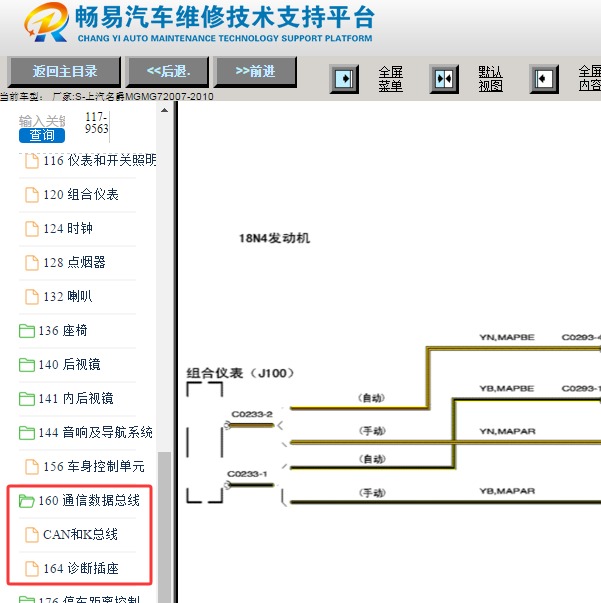The image size is (601, 603).
Task: Expand the 136 座椅 folder
Action: pyautogui.click(x=27, y=331)
